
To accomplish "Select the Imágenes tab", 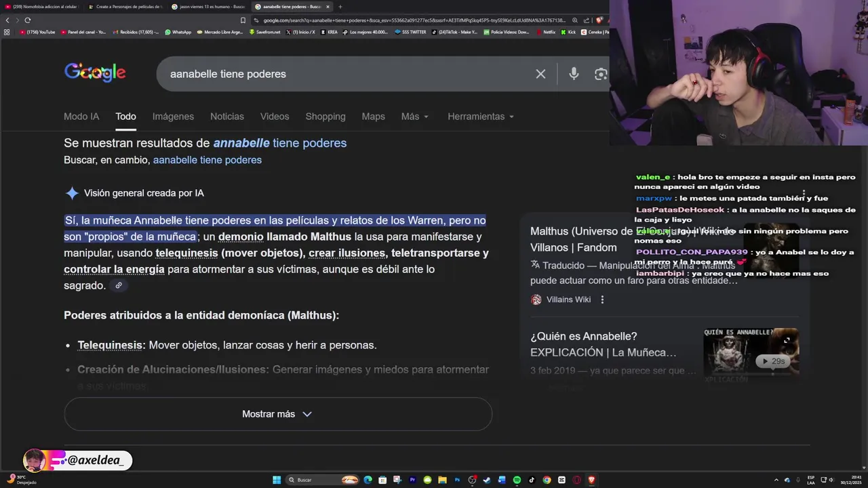I will click(173, 117).
